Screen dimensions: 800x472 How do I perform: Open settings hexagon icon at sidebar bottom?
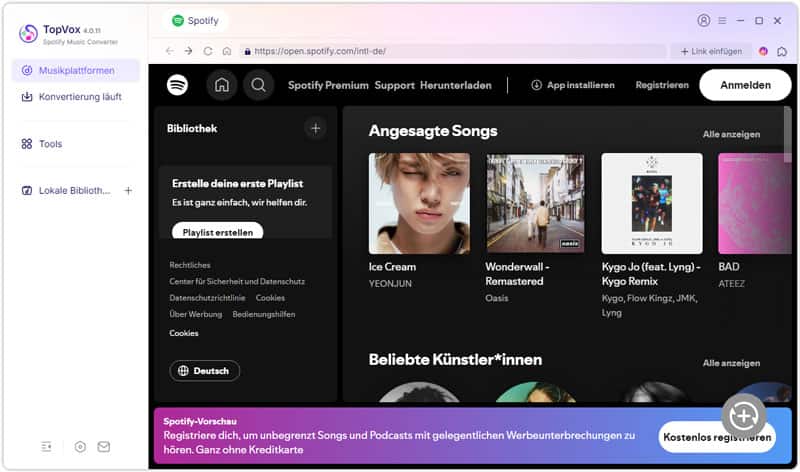click(80, 447)
